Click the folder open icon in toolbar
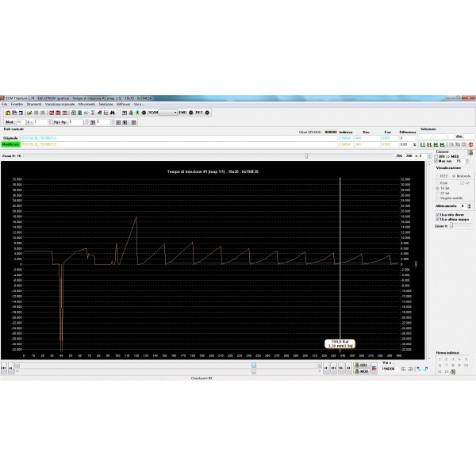The height and width of the screenshot is (476, 476). [x=29, y=113]
